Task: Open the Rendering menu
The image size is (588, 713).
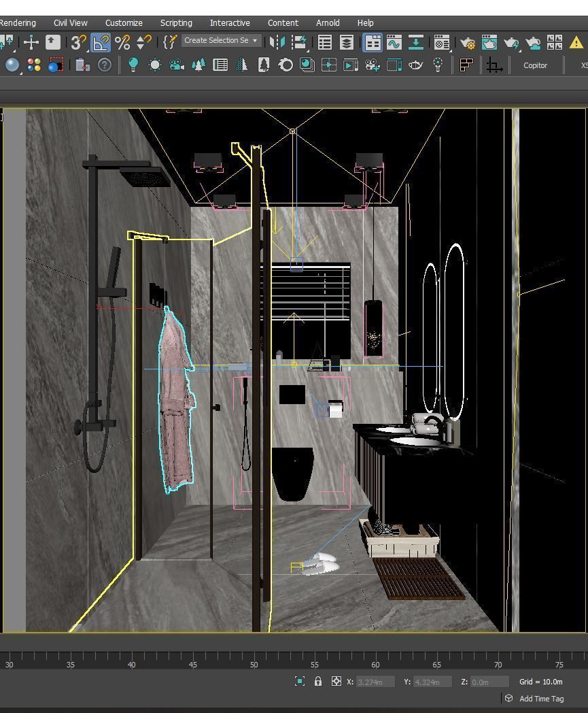Action: [17, 22]
